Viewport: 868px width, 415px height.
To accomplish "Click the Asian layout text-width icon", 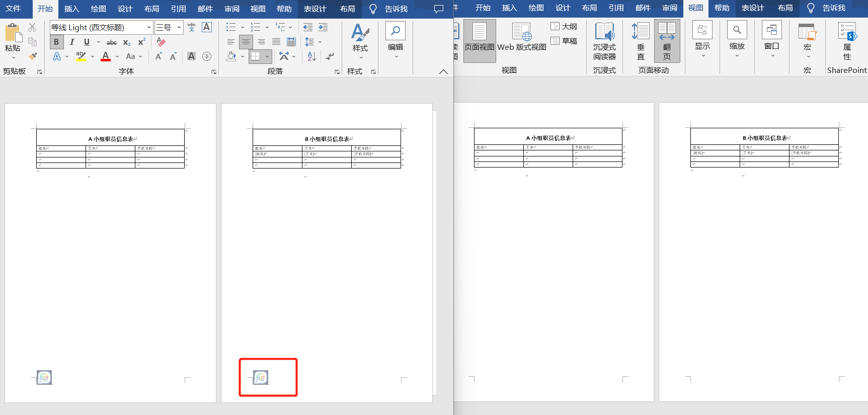I will tap(284, 56).
